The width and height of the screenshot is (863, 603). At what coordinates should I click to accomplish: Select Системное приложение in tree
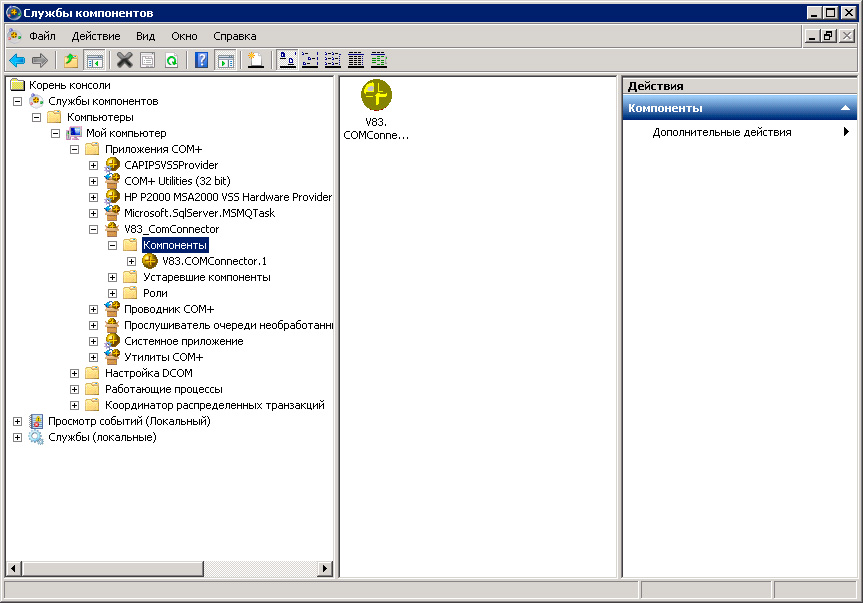pos(183,341)
